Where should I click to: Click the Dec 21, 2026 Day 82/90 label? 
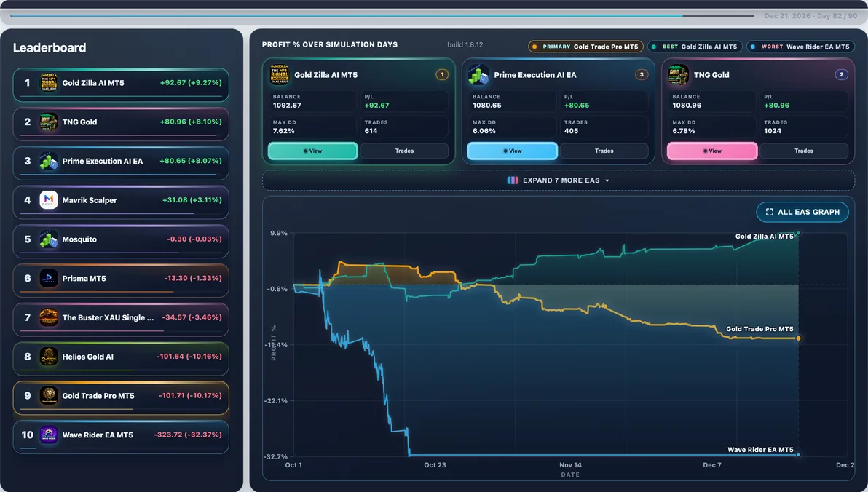[810, 16]
